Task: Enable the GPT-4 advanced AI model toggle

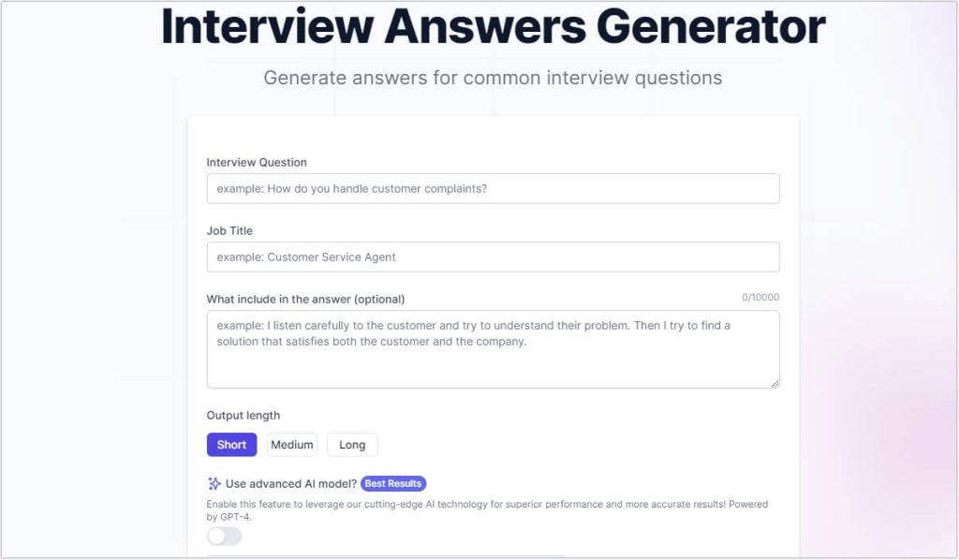Action: click(224, 536)
